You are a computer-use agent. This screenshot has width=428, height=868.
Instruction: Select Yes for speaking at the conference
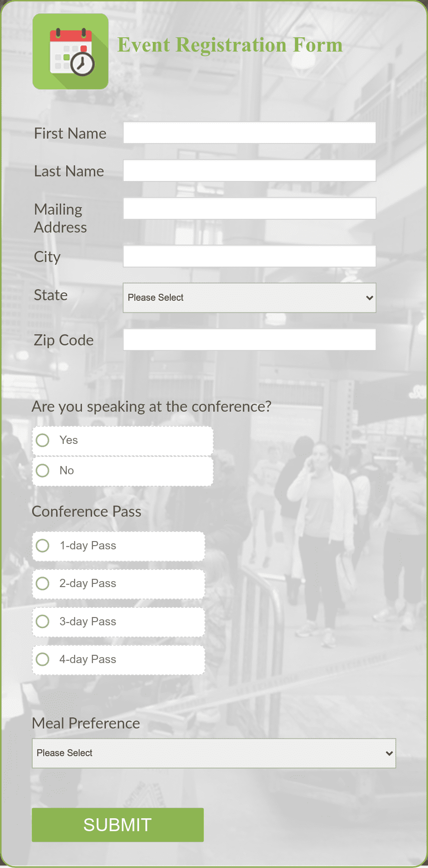tap(42, 440)
